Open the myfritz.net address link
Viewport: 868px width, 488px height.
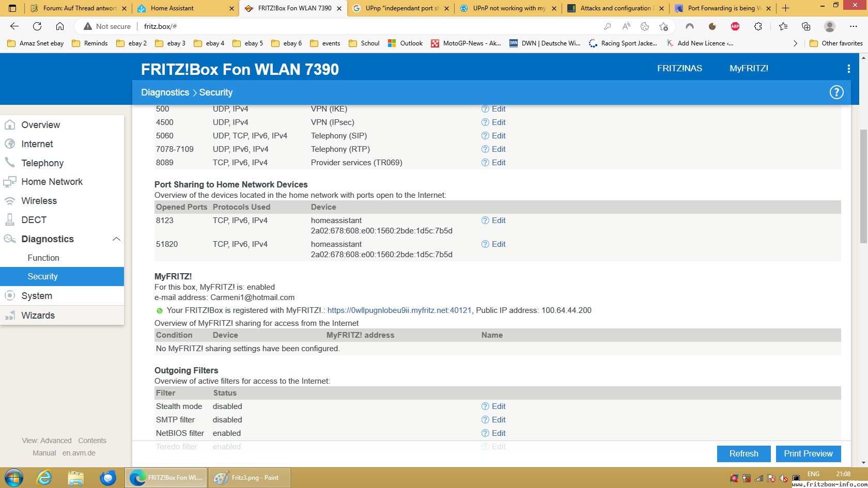click(399, 310)
